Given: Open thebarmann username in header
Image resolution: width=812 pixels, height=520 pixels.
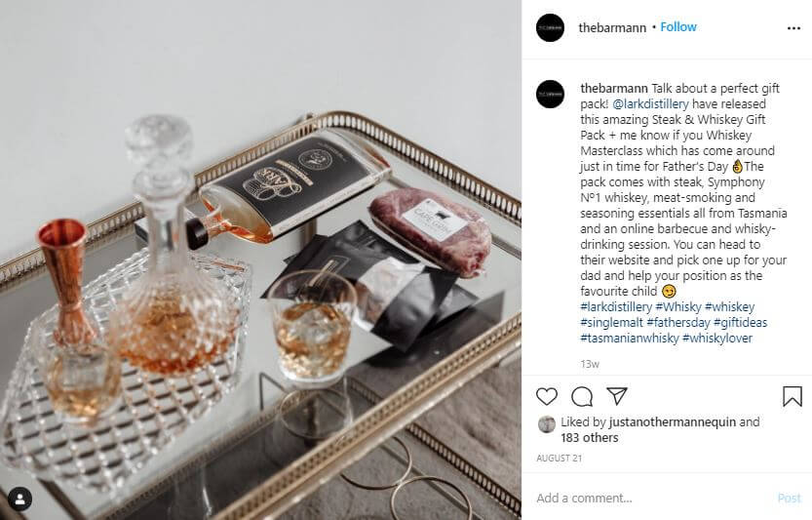Looking at the screenshot, I should (x=612, y=27).
